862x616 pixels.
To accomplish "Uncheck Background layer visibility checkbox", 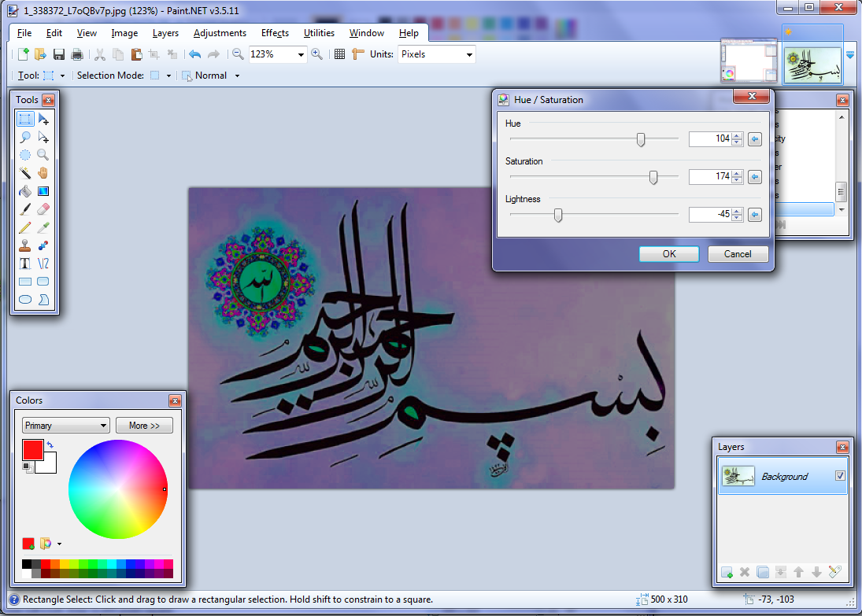I will click(840, 476).
